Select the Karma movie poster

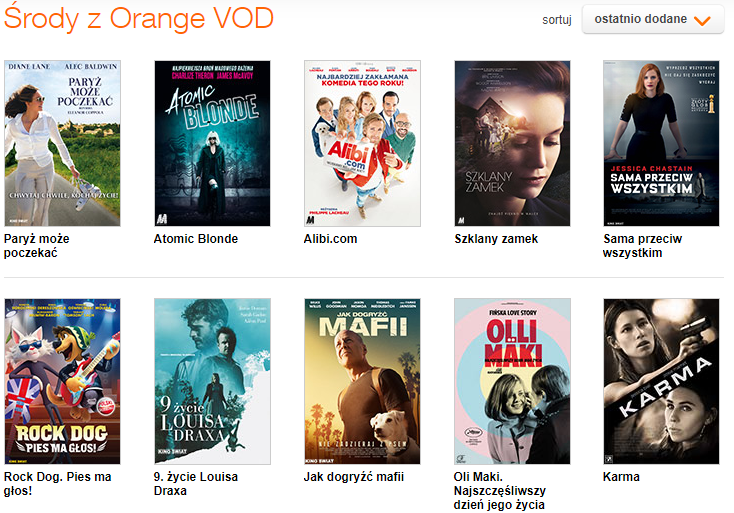[661, 381]
